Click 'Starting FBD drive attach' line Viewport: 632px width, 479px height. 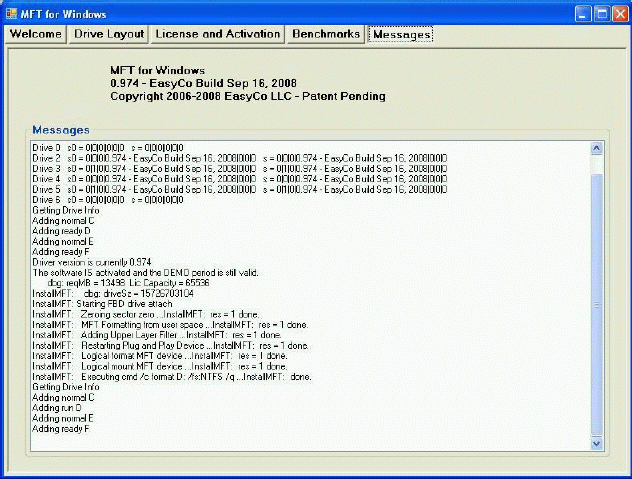102,304
